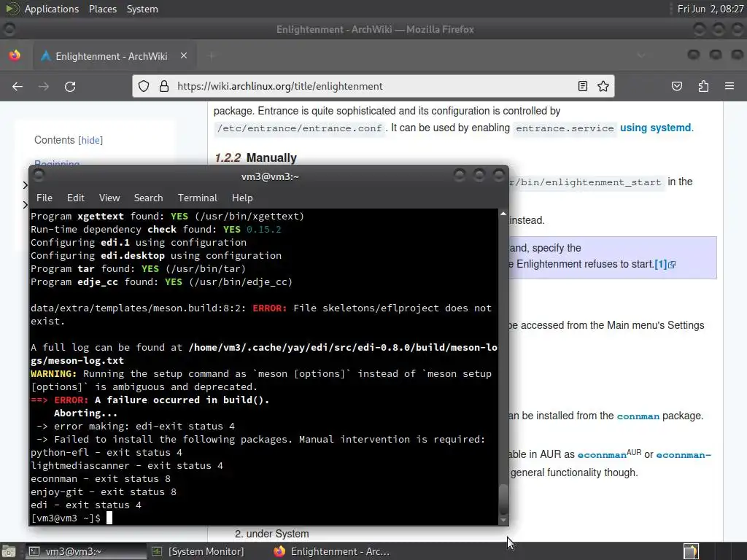Image resolution: width=747 pixels, height=560 pixels.
Task: Open a new Firefox tab with plus button
Action: click(212, 55)
